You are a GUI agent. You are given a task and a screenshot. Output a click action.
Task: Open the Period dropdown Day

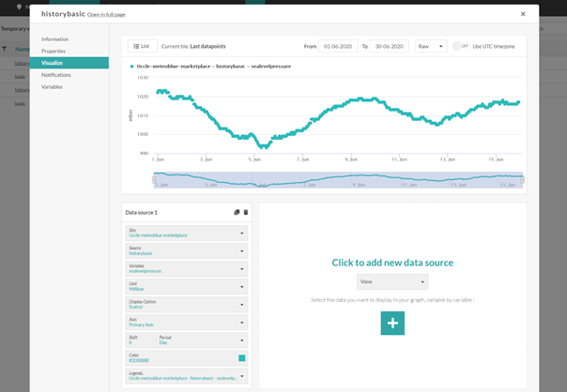pos(202,340)
